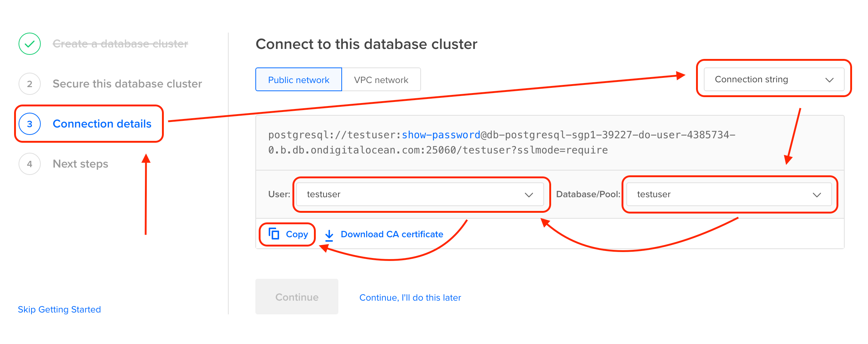Switch to the VPC network tab
Screen dimensions: 868x344
click(381, 79)
